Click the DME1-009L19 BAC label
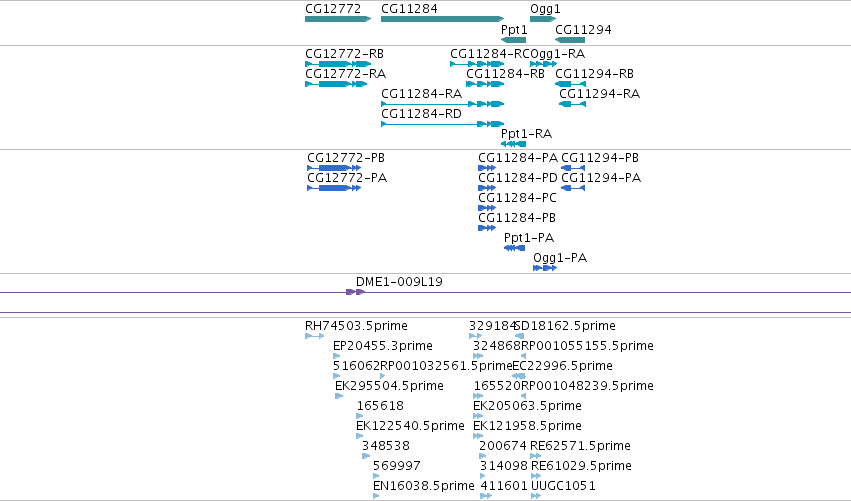 tap(399, 282)
